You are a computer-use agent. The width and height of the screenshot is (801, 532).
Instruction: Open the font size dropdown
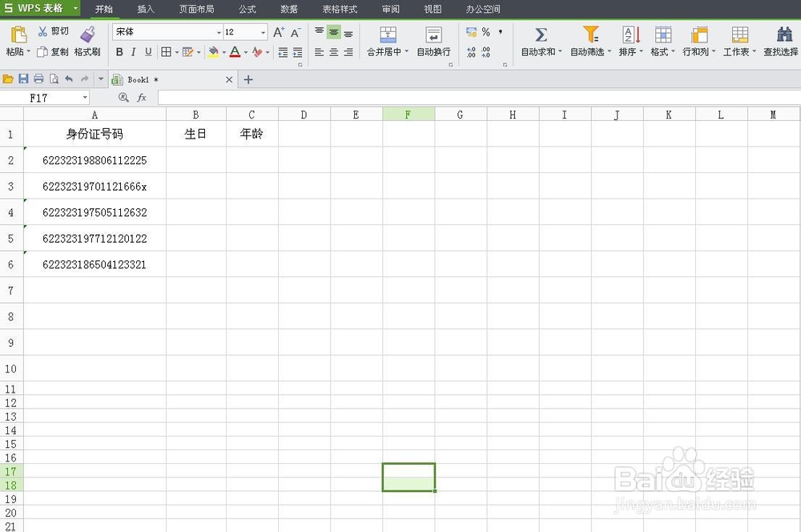point(260,31)
